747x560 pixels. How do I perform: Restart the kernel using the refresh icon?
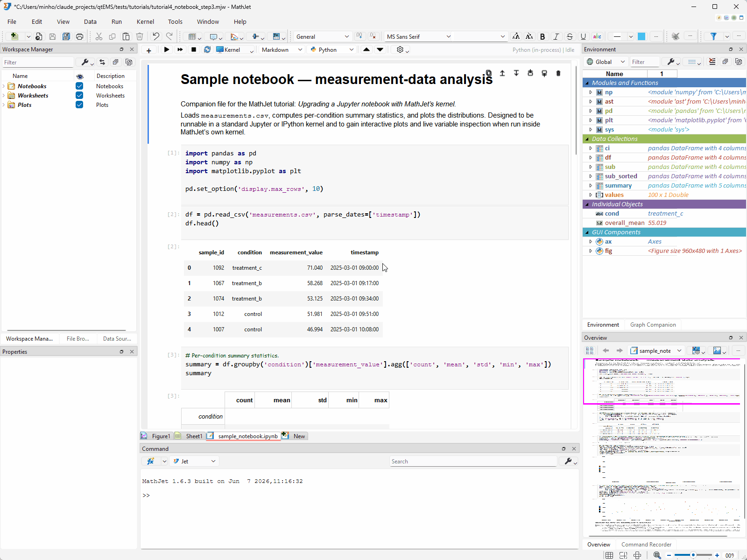pos(207,49)
